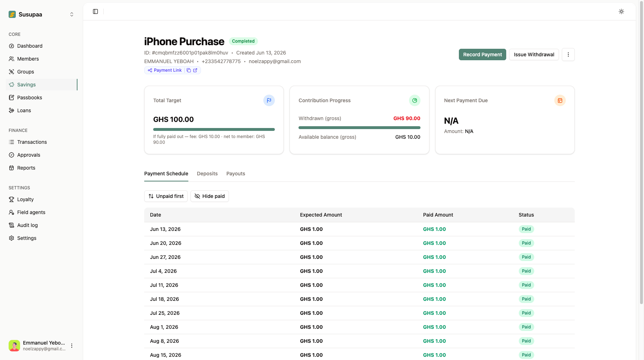Viewport: 644px width, 360px height.
Task: Open the payment link in a new tab
Action: point(195,70)
